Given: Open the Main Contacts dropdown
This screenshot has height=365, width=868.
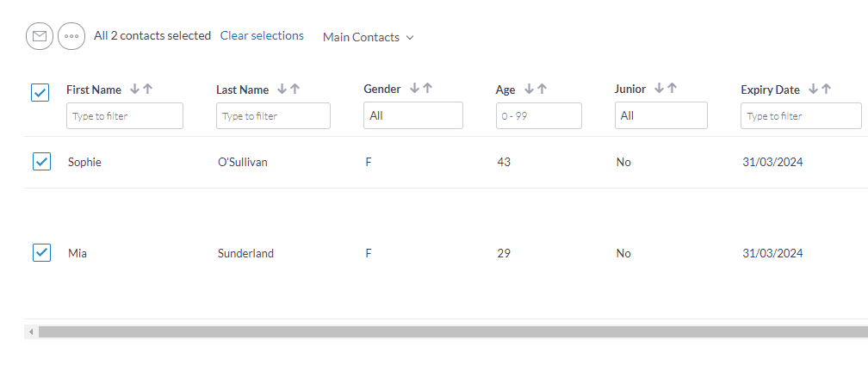Looking at the screenshot, I should (369, 37).
